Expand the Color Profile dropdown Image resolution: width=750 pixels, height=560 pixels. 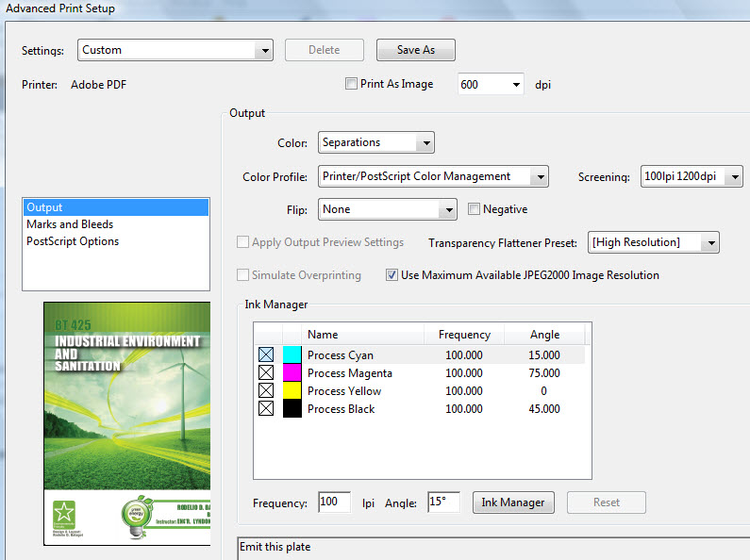[x=433, y=176]
